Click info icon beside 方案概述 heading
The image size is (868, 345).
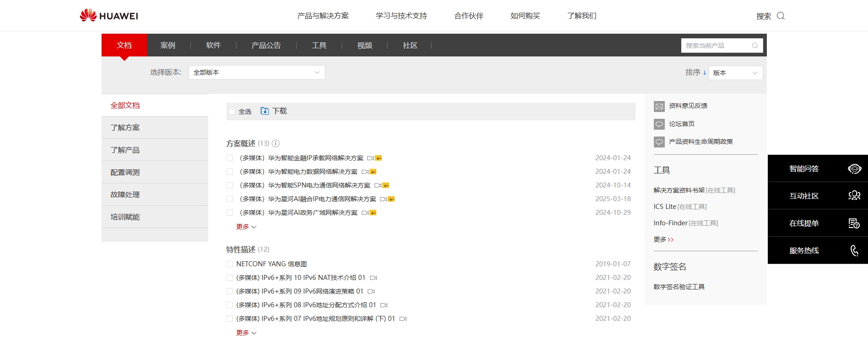click(276, 143)
